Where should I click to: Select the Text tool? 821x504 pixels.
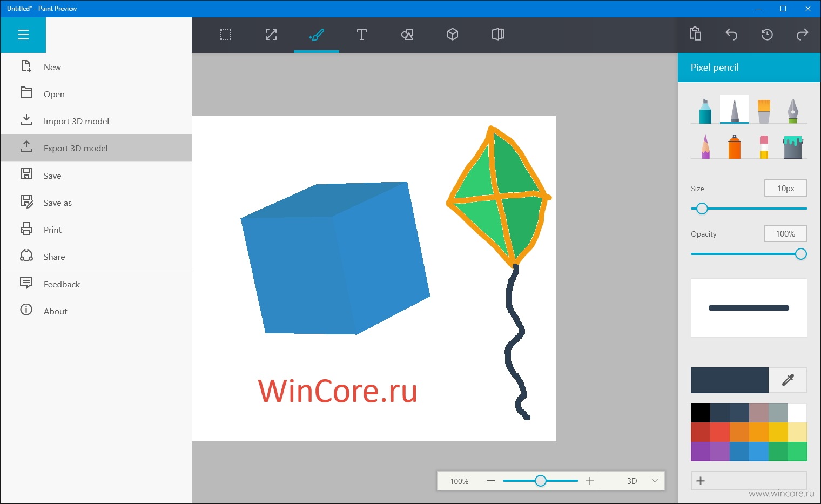tap(362, 35)
